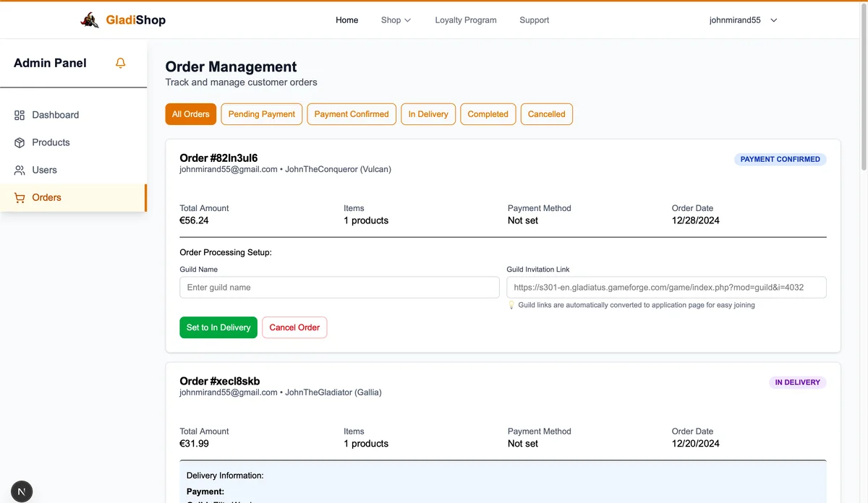Click the GladiShop gladiator logo icon
This screenshot has width=868, height=503.
[x=90, y=20]
